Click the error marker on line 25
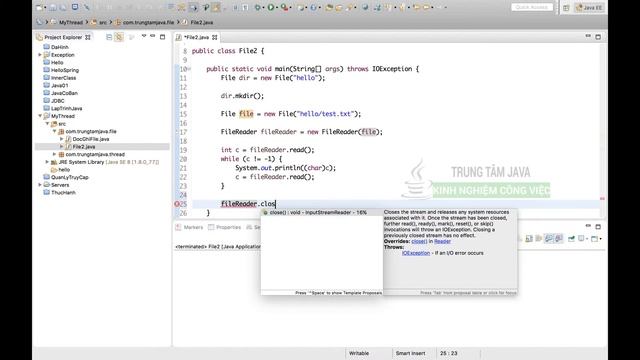Screen dimensions: 640x360 pyautogui.click(x=177, y=204)
